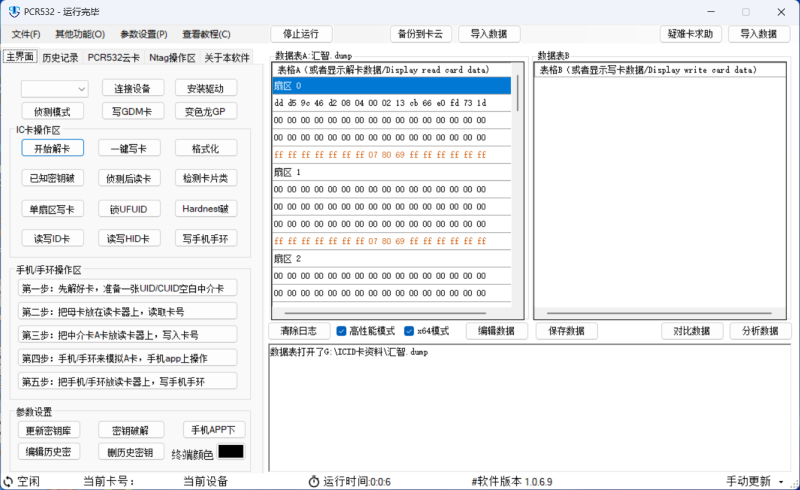800x490 pixels.
Task: Click table A horizontal scrollbar
Action: [385, 313]
